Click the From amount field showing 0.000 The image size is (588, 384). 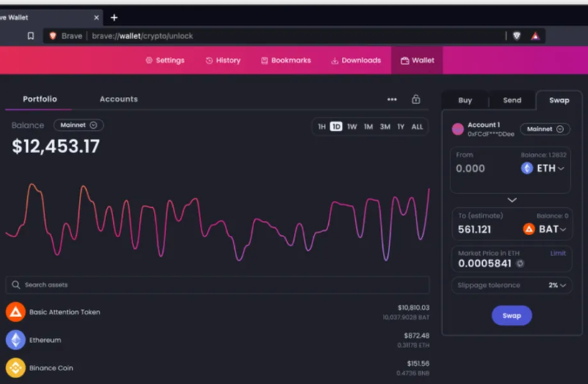click(x=471, y=169)
